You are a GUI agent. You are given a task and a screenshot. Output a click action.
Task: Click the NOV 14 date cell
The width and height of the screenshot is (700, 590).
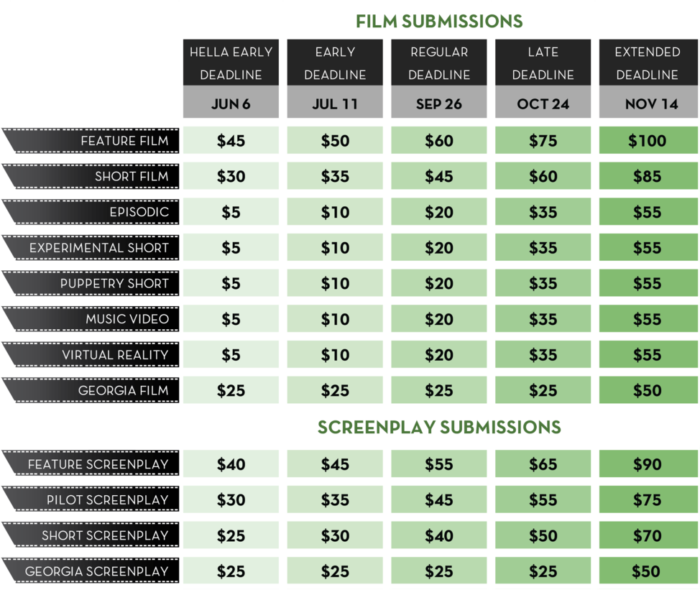648,103
